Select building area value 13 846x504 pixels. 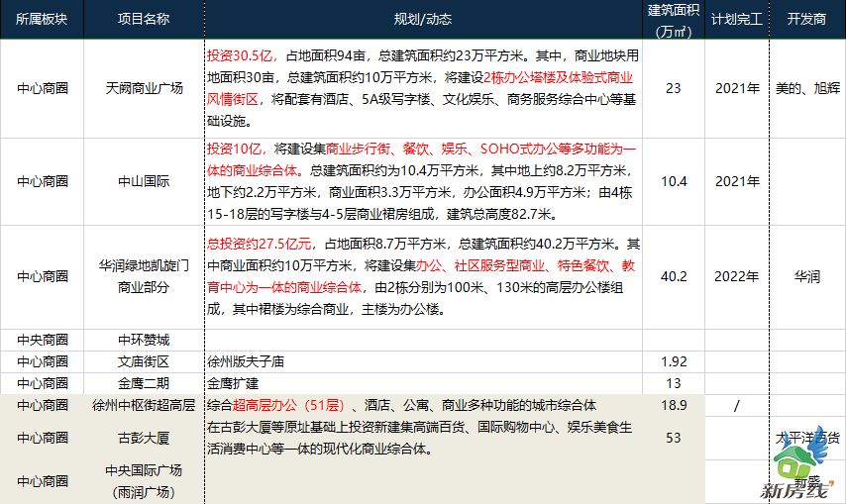click(674, 383)
